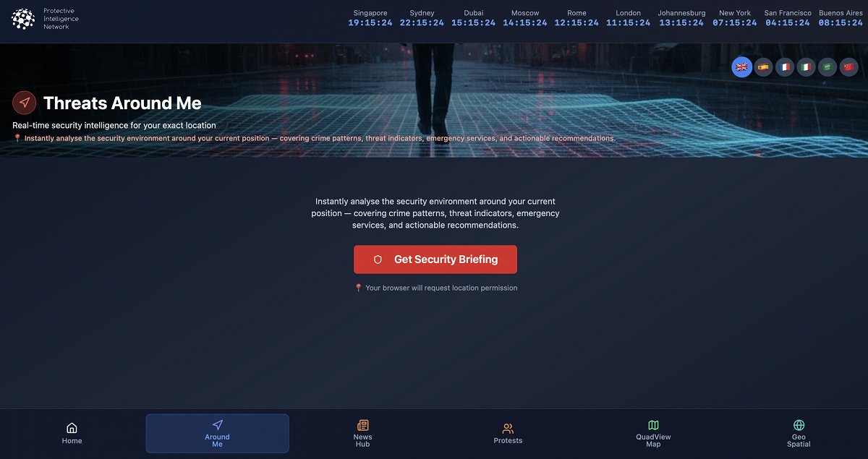Viewport: 868px width, 459px height.
Task: Click the Threats Around Me heading
Action: click(122, 103)
